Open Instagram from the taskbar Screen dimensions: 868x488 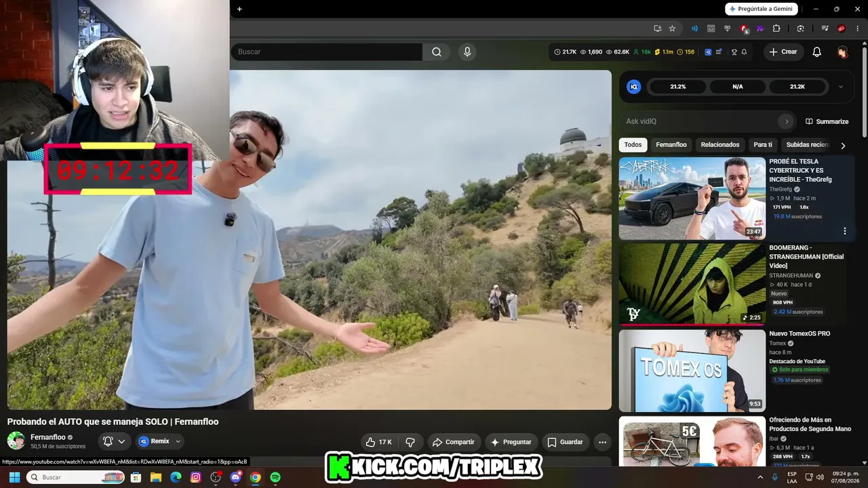click(x=196, y=477)
